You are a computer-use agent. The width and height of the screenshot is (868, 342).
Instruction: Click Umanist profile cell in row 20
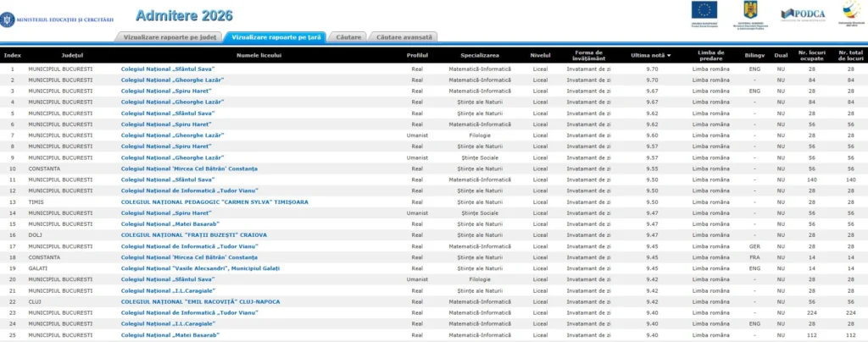417,279
